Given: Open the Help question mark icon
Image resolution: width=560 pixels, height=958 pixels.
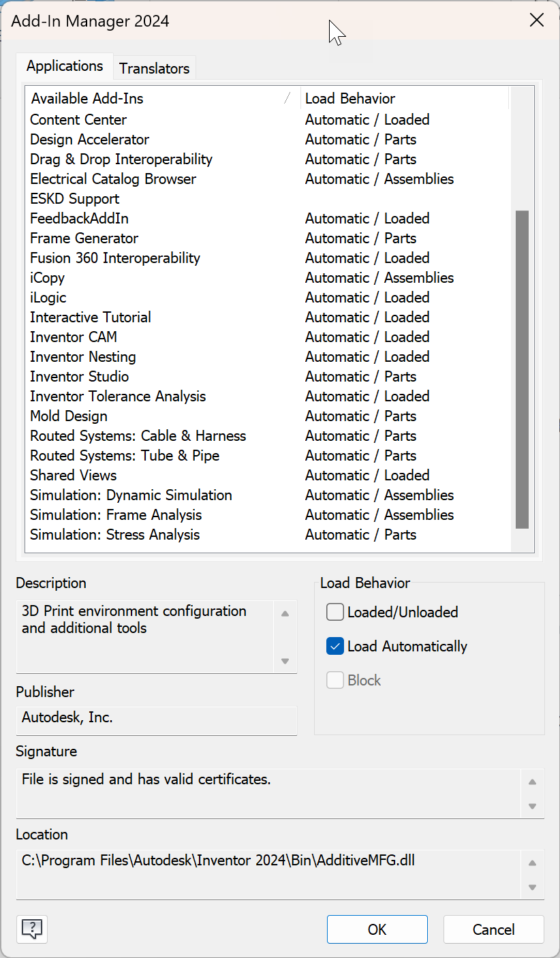Looking at the screenshot, I should 31,929.
